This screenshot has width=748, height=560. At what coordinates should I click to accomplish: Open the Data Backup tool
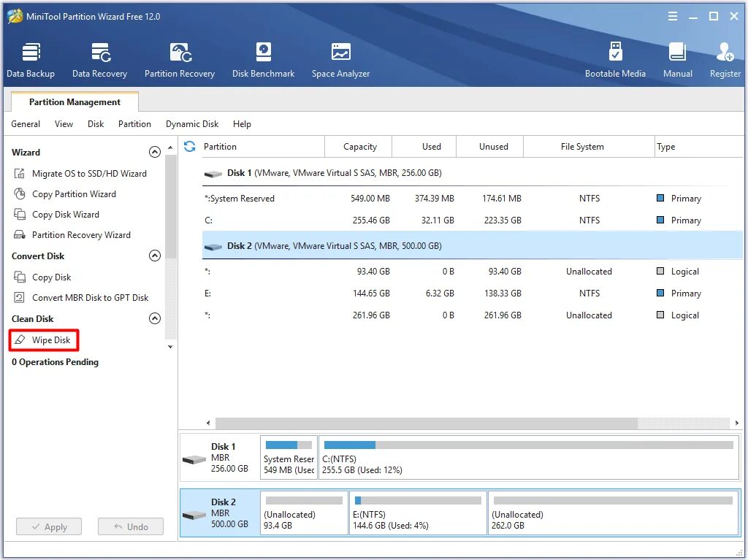coord(31,60)
